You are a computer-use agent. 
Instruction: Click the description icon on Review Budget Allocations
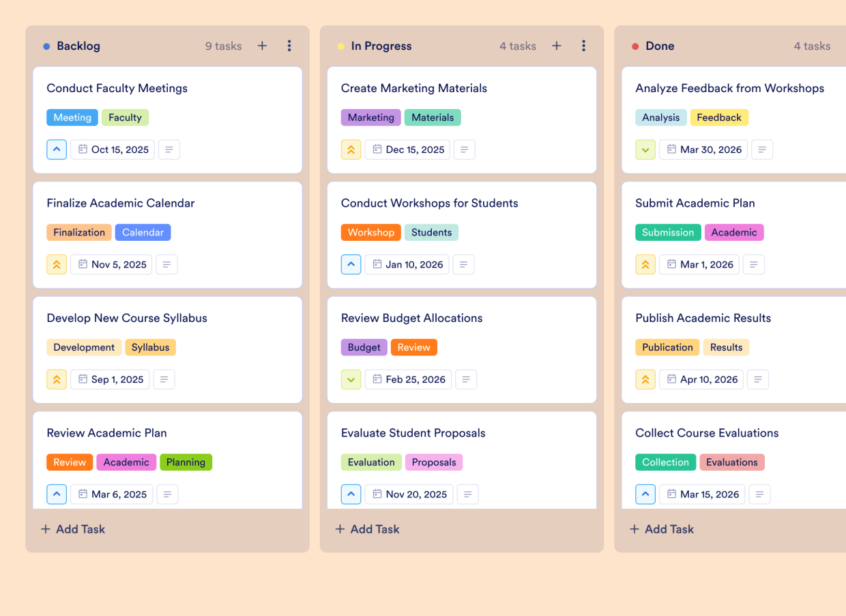(x=466, y=379)
